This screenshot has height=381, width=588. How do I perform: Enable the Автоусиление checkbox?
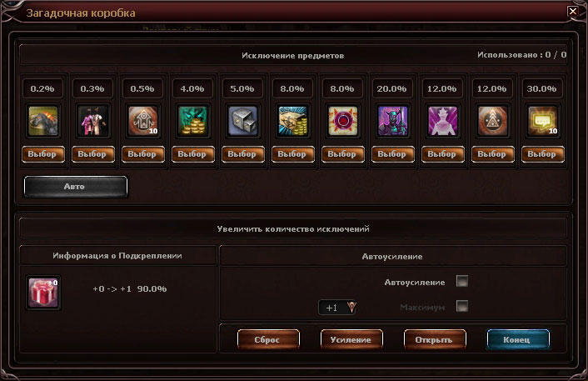(x=462, y=281)
